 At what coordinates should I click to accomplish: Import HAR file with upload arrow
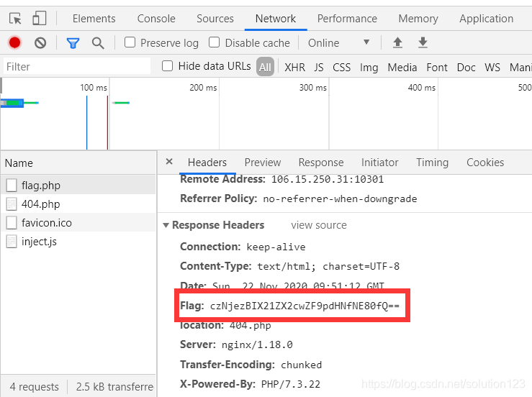click(x=397, y=42)
